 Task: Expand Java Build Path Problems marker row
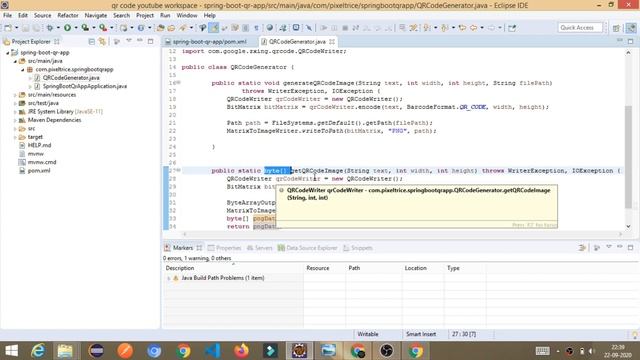(x=169, y=278)
